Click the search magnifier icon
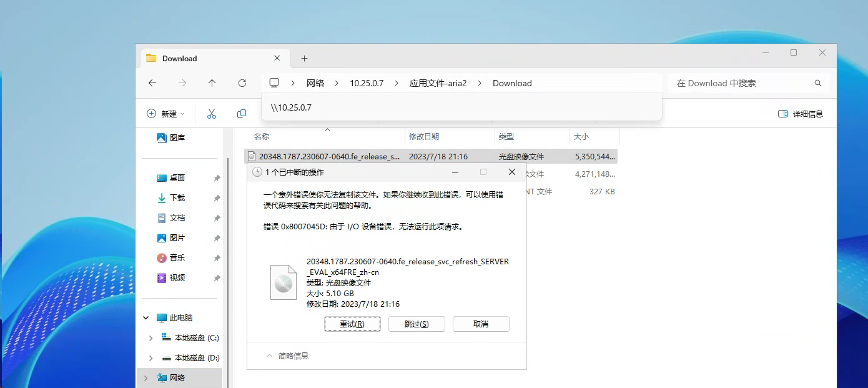This screenshot has width=868, height=388. click(818, 83)
